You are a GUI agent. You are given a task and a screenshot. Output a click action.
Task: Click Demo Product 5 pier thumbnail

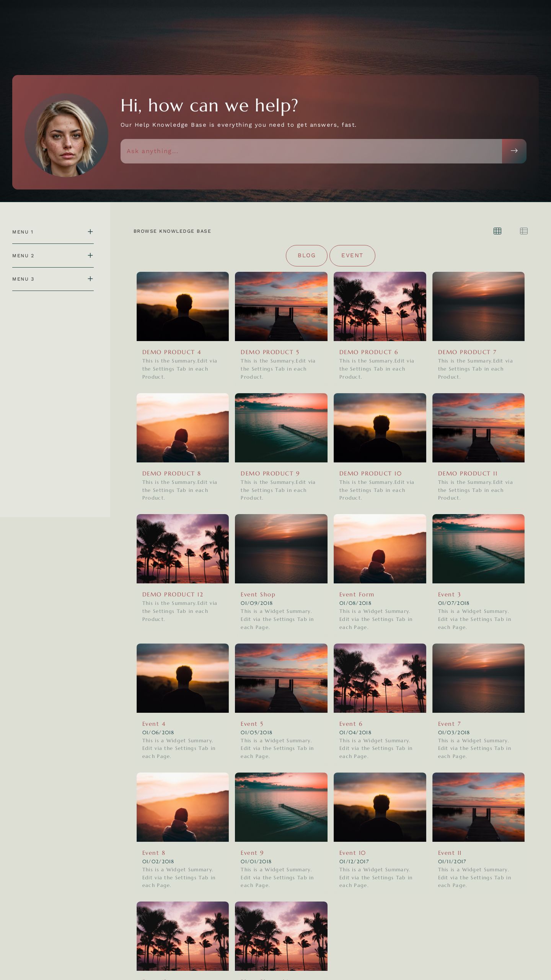pos(281,306)
